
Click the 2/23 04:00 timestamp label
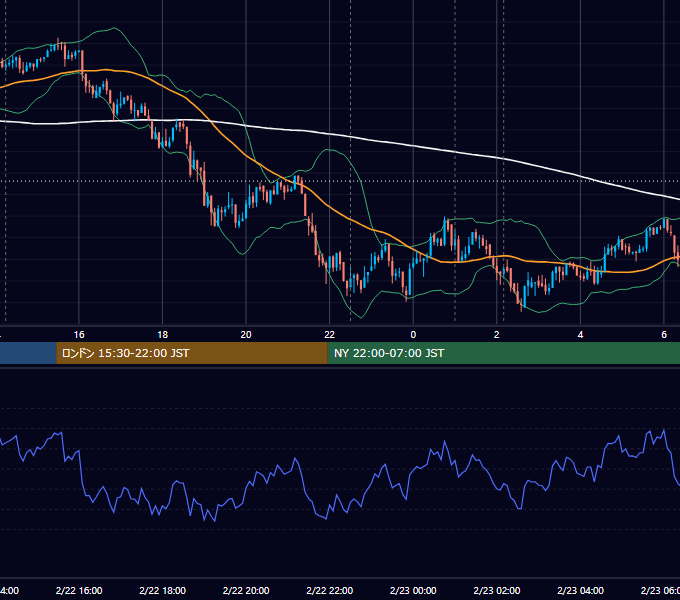coord(580,590)
